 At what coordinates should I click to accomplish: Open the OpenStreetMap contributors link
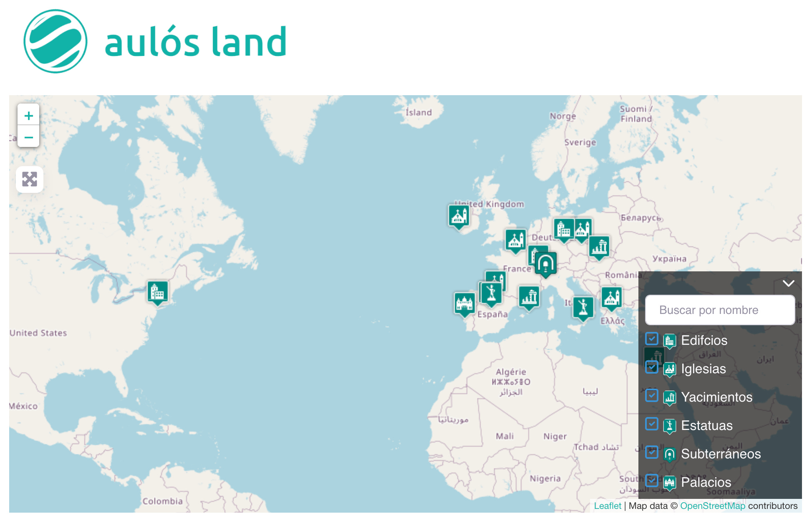[x=712, y=506]
